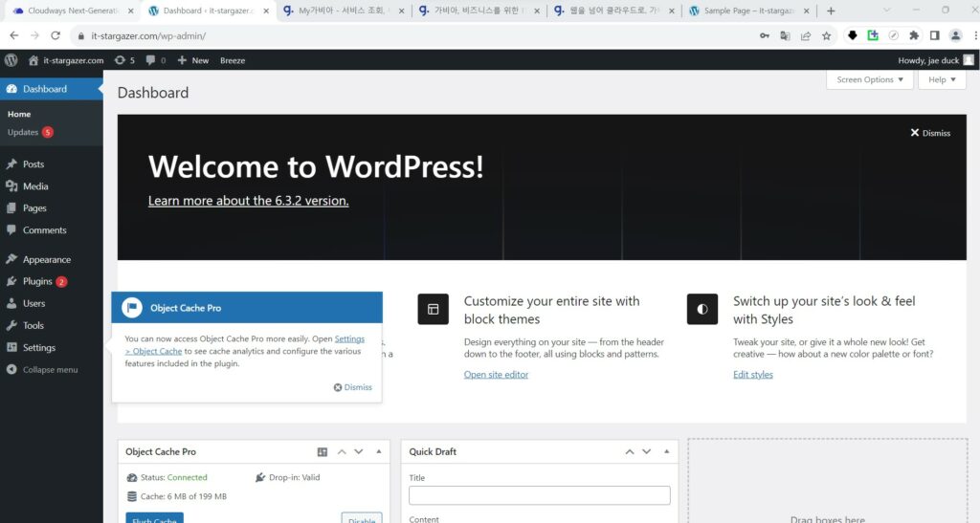The height and width of the screenshot is (523, 980).
Task: Visit site via it-stargazer.com home icon
Action: (66, 60)
